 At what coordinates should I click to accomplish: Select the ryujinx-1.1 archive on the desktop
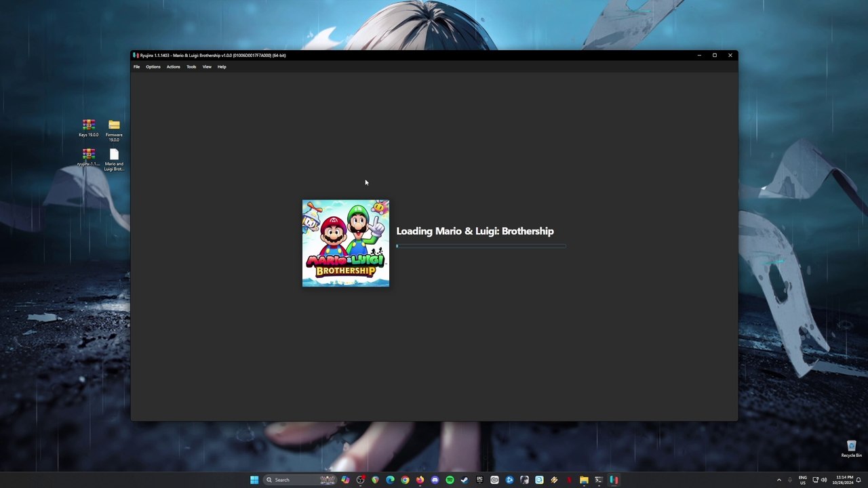[x=88, y=157]
